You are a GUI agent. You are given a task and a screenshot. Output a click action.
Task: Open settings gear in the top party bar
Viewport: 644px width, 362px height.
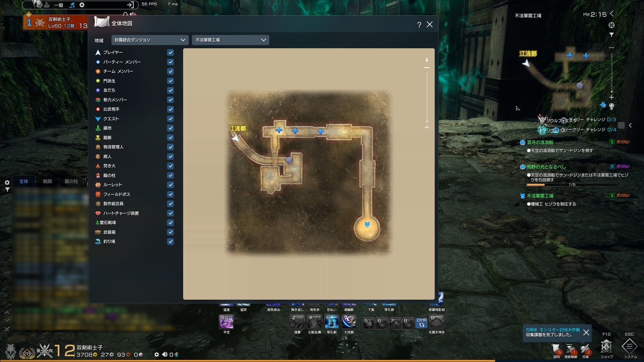(x=82, y=5)
